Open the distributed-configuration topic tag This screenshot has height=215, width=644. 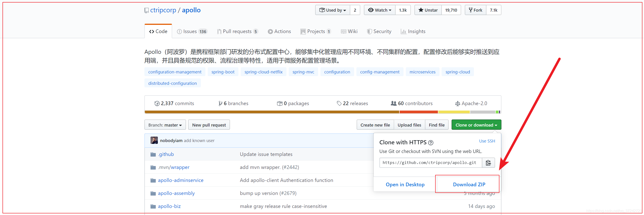173,83
